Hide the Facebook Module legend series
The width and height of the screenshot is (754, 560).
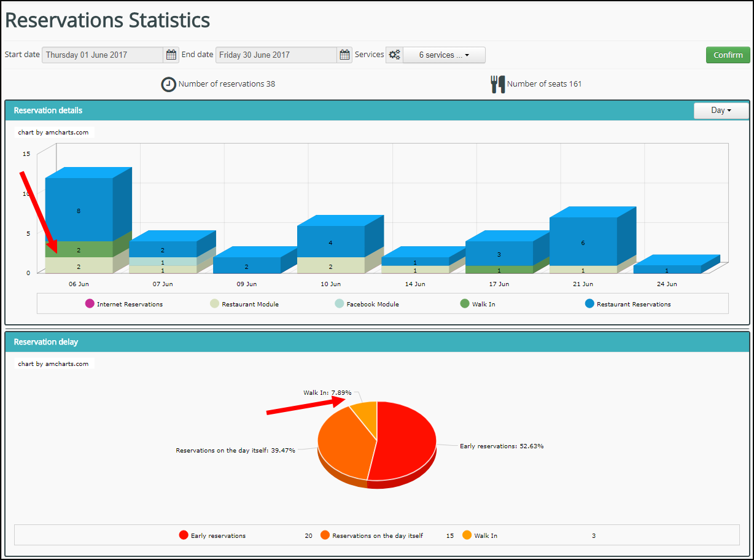click(340, 304)
